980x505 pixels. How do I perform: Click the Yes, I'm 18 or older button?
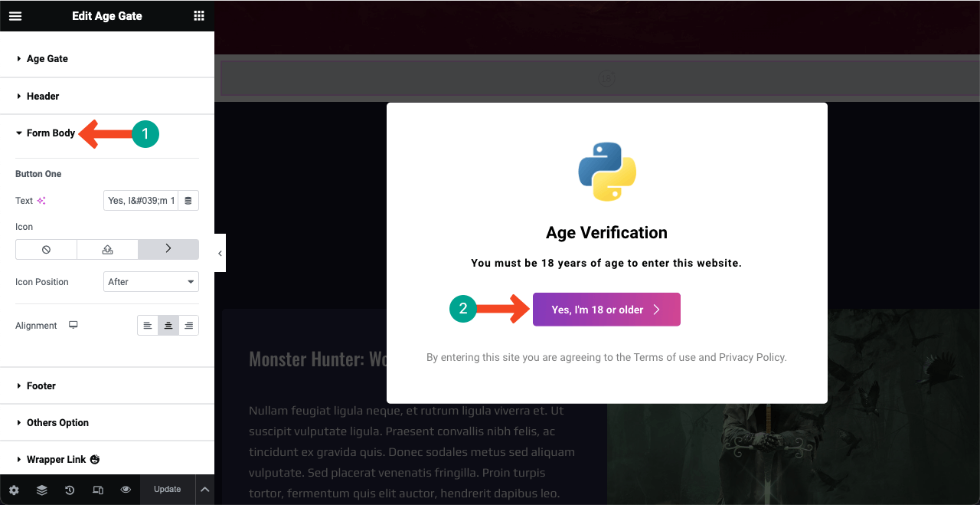(x=606, y=309)
